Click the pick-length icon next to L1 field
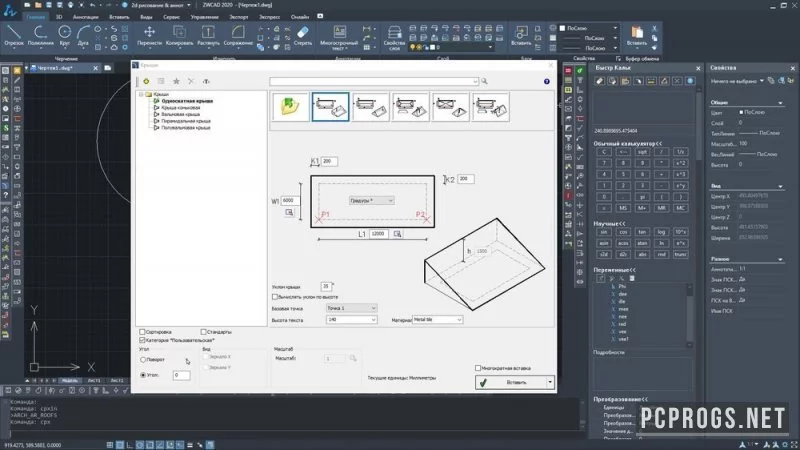 (x=397, y=234)
